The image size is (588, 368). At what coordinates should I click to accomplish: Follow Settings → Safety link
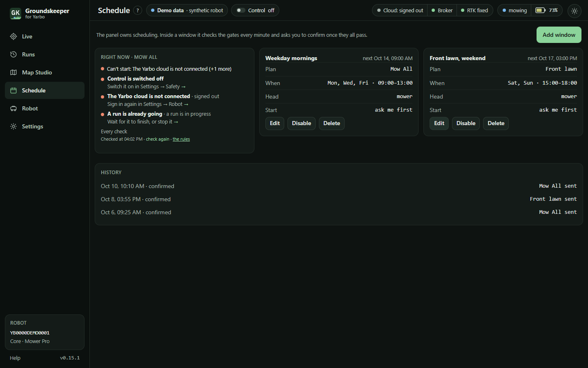coord(147,87)
